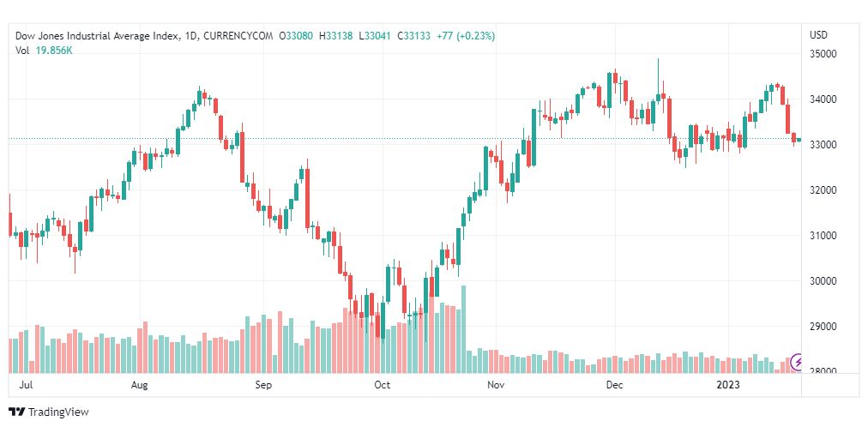
Task: Select the Dow Jones Industrial Average Index title
Action: click(98, 36)
